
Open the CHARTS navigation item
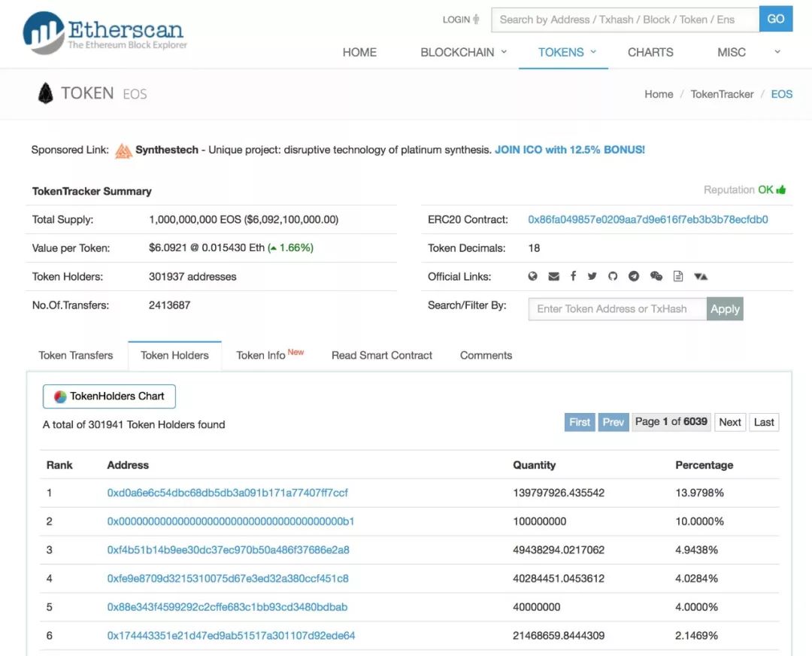[x=650, y=53]
